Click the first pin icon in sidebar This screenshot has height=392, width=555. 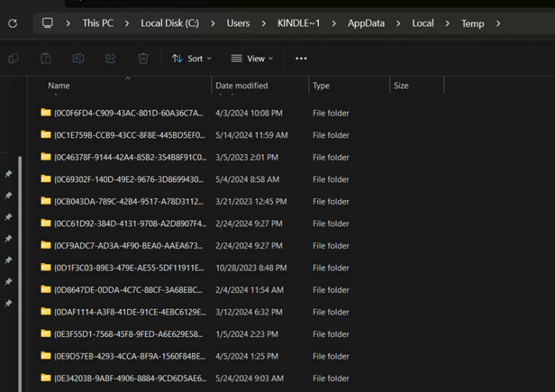9,174
